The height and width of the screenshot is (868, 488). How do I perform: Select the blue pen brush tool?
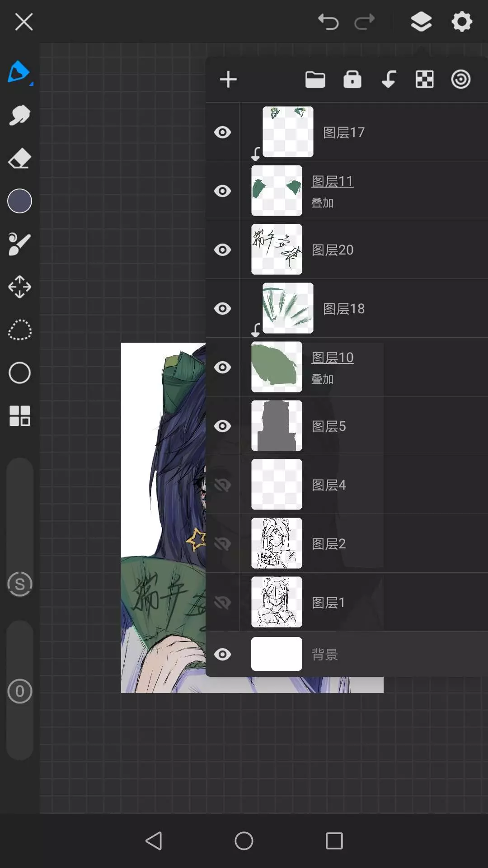[x=19, y=72]
